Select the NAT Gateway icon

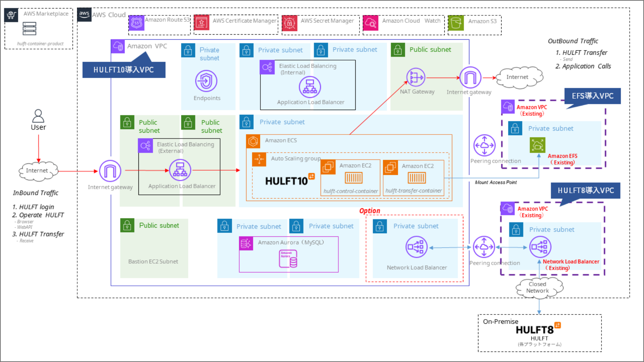pyautogui.click(x=416, y=77)
